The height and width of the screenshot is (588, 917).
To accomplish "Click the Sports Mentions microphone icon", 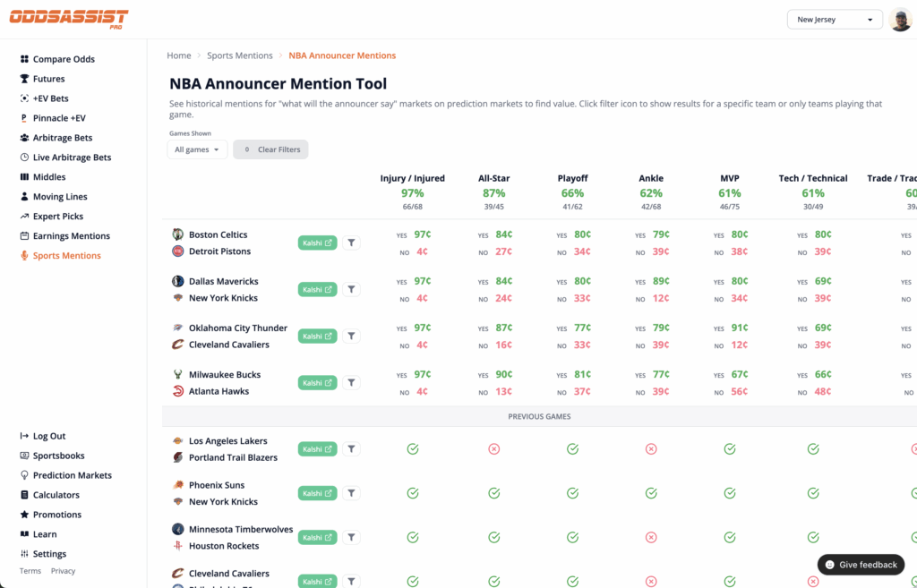I will 24,255.
